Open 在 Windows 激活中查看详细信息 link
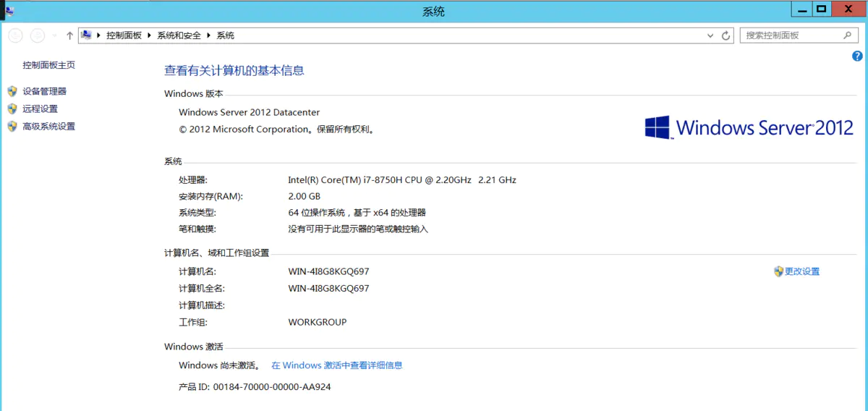Image resolution: width=868 pixels, height=411 pixels. (x=336, y=365)
